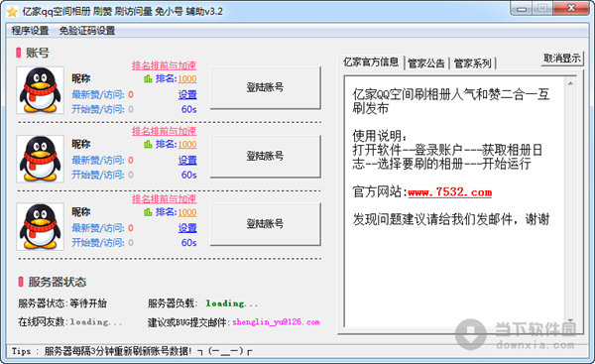Open third account's 排名排前与加速 link
This screenshot has width=595, height=364.
(164, 198)
